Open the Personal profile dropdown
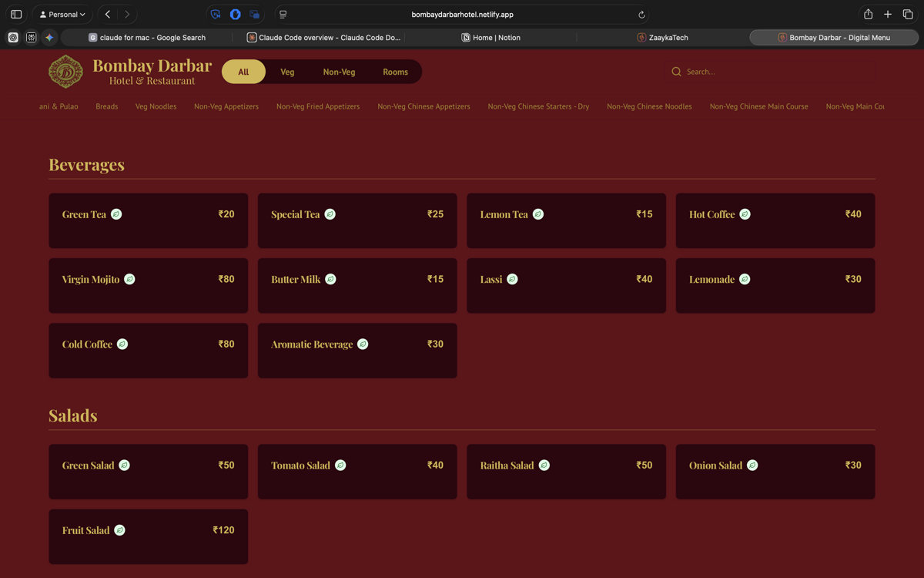Viewport: 924px width, 578px height. [x=62, y=14]
